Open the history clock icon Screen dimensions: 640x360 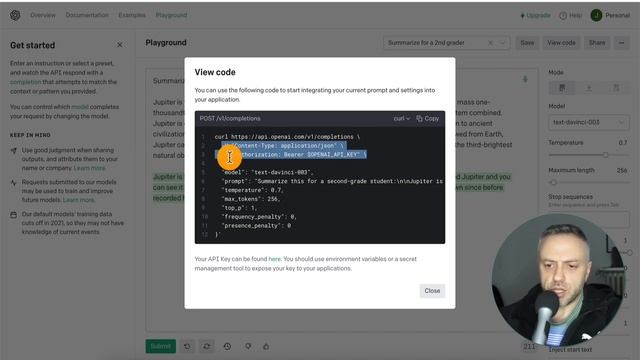pos(227,346)
